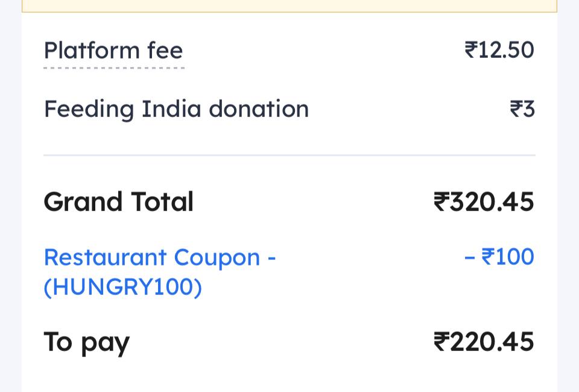Tap the HUNGRY100 coupon code

point(123,287)
